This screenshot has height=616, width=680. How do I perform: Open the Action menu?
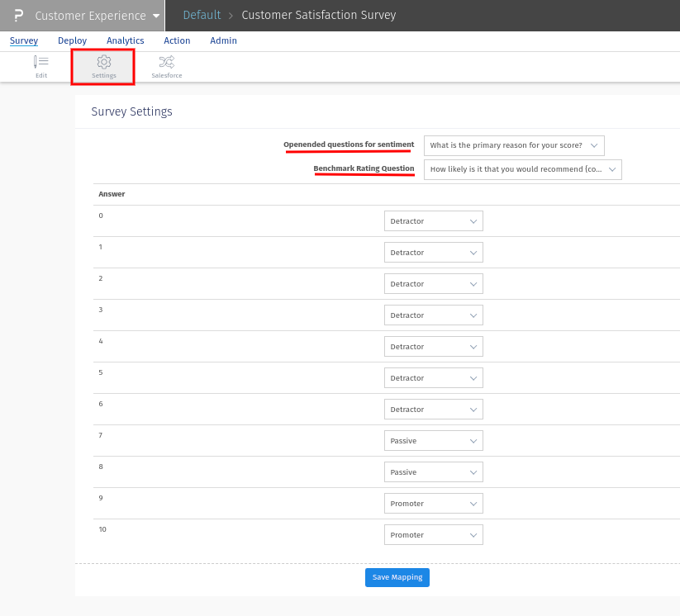click(x=177, y=40)
